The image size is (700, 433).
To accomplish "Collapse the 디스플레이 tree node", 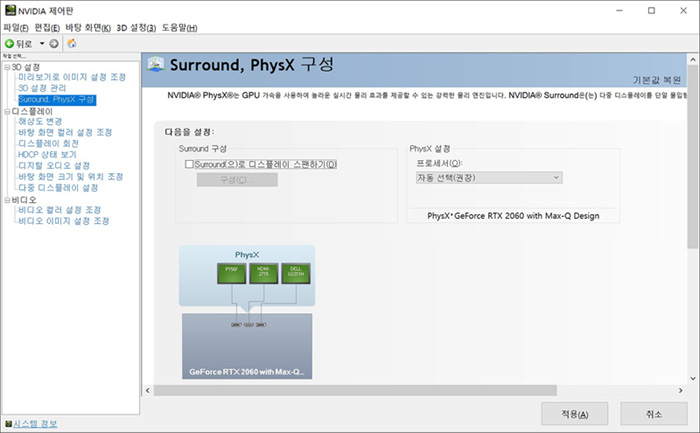I will (7, 112).
